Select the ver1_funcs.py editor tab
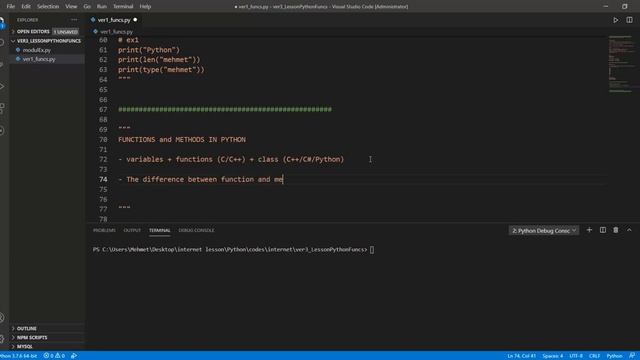 tap(114, 20)
